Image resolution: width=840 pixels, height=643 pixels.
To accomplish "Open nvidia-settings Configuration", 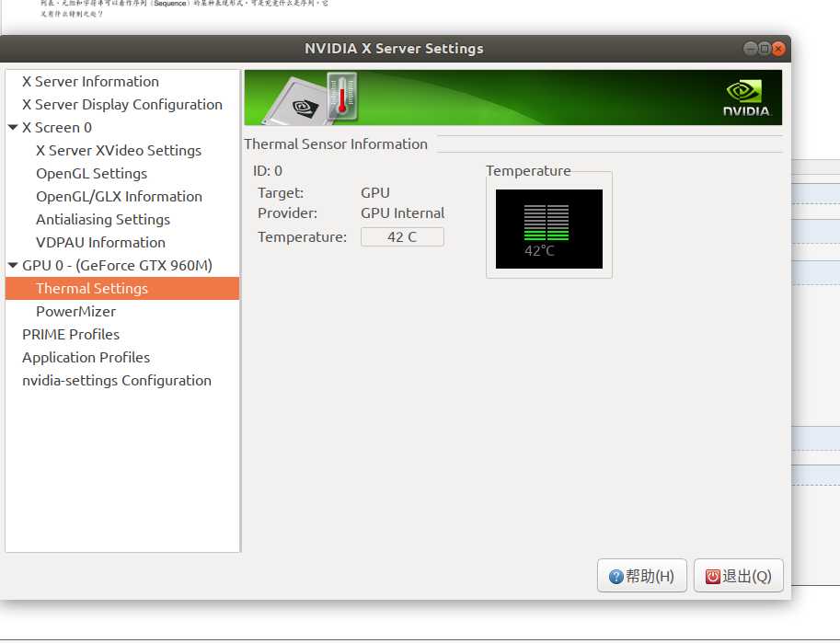I will (116, 381).
